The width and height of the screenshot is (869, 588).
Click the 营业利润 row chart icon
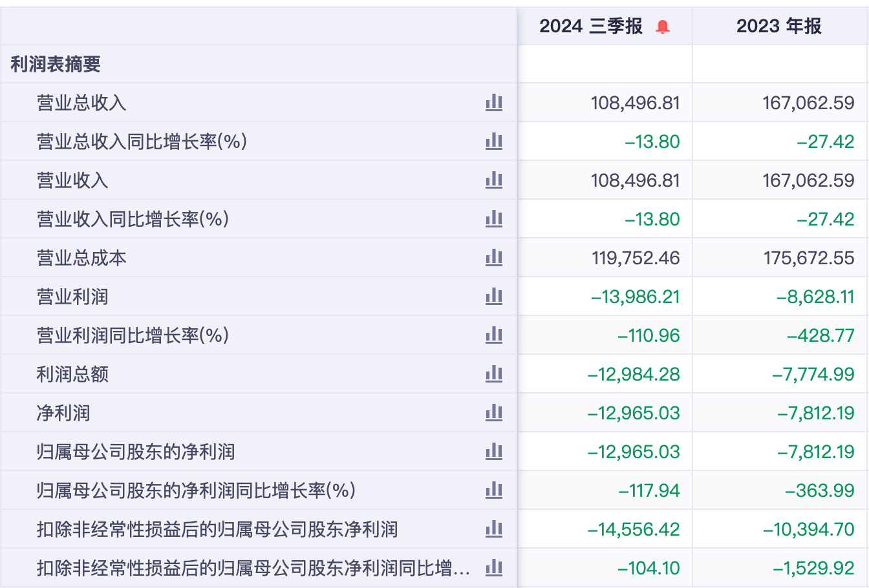pos(494,297)
